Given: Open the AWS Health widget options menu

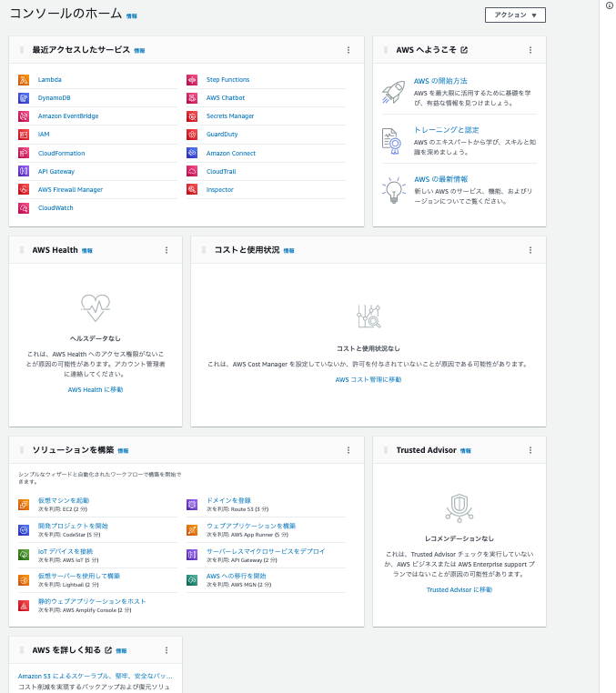Looking at the screenshot, I should point(167,250).
